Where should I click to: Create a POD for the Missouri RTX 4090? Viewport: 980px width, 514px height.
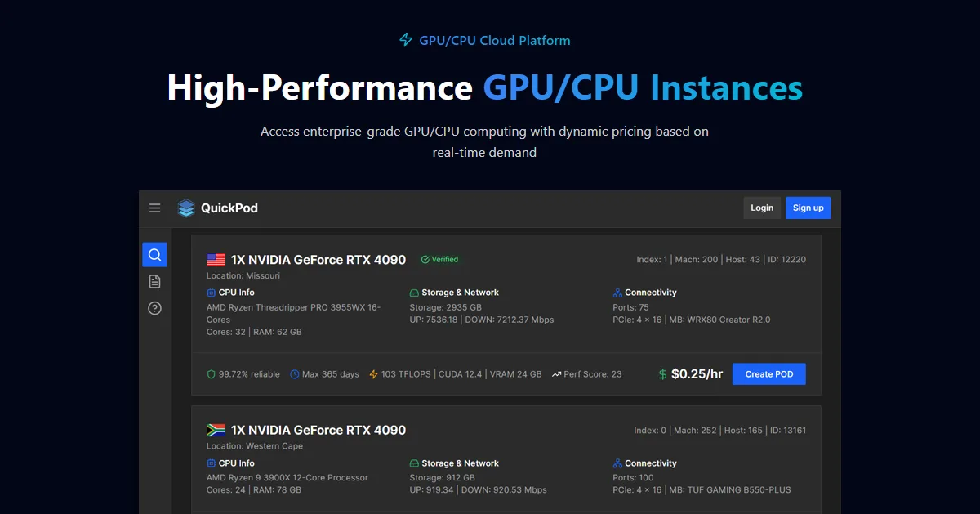point(769,374)
